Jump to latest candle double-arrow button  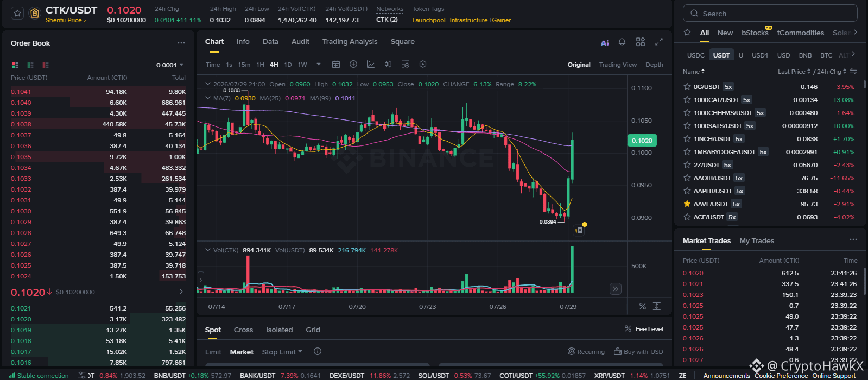[x=615, y=289]
